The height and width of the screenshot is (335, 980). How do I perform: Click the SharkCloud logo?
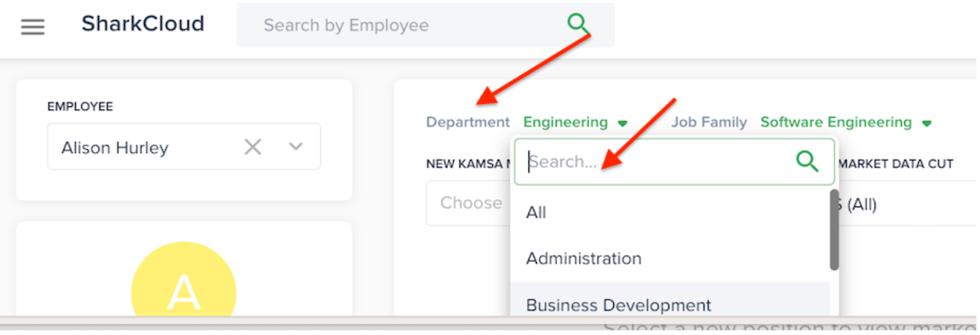pos(142,24)
